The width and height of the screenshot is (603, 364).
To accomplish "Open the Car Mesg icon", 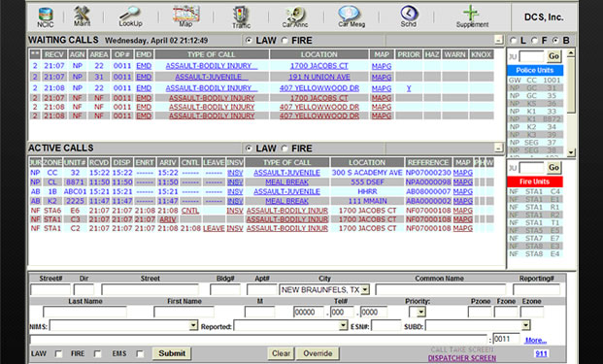I will pos(352,17).
